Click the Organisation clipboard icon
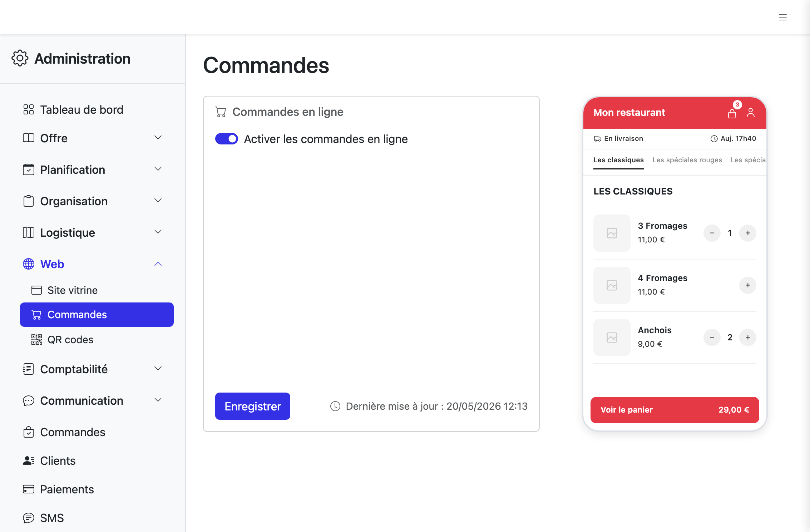Viewport: 810px width, 532px height. coord(29,201)
